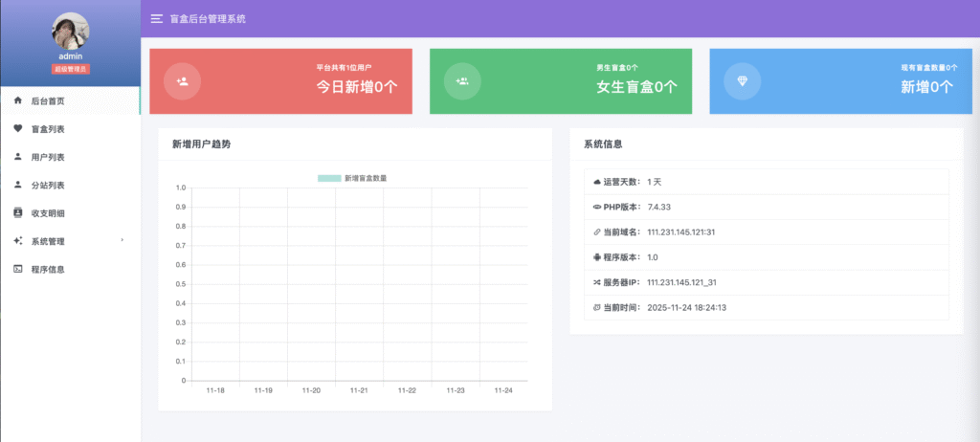Click the admin username text

tap(71, 56)
